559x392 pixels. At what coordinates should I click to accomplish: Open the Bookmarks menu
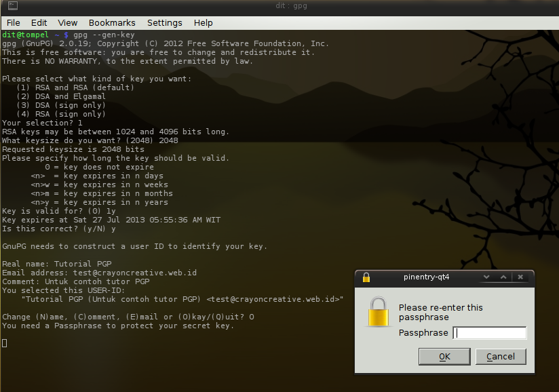pyautogui.click(x=112, y=23)
